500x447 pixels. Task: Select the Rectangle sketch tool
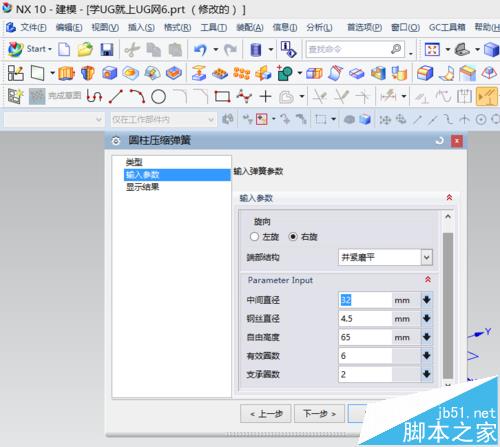(222, 97)
